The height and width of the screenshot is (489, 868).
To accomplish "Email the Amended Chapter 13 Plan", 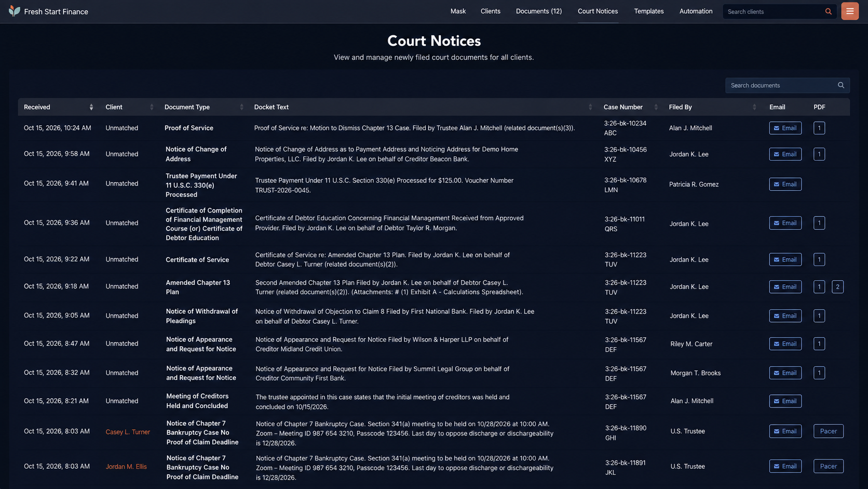I will tap(785, 287).
